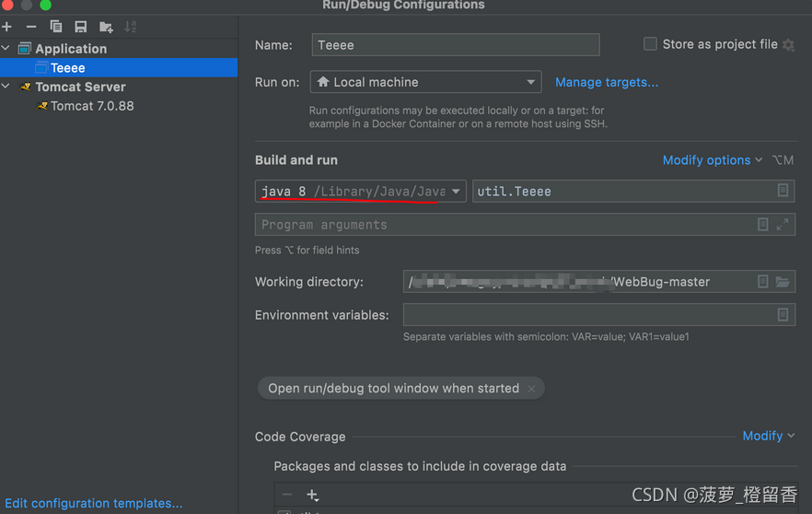The image size is (812, 514).
Task: Open project file storage settings gear
Action: (x=788, y=45)
